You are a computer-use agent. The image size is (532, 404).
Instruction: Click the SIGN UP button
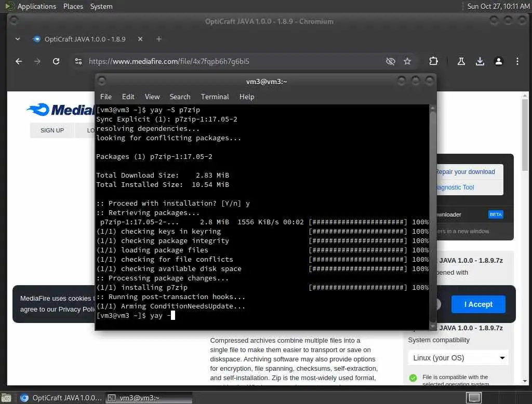tap(52, 130)
